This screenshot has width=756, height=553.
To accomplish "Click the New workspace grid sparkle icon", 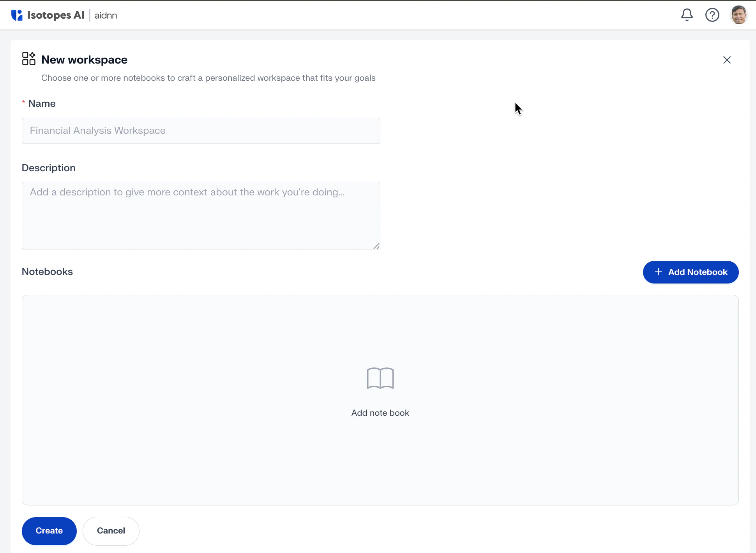I will pos(28,59).
